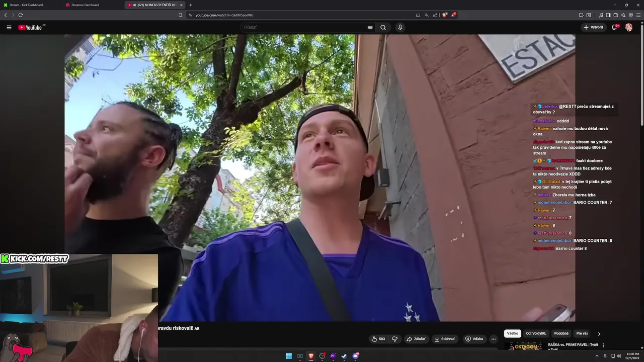Dislike the video with thumbs down
644x362 pixels.
point(395,339)
